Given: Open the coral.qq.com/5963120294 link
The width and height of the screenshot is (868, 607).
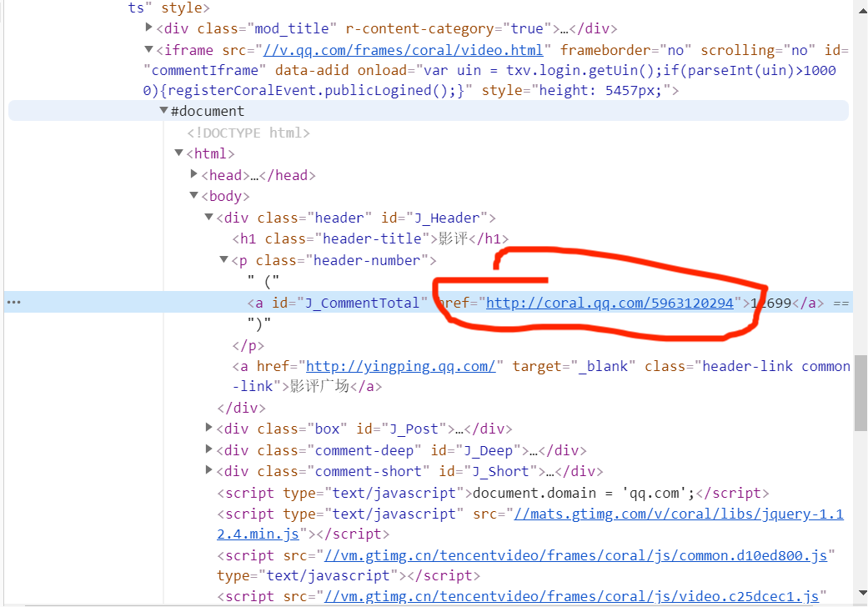Looking at the screenshot, I should tap(610, 303).
